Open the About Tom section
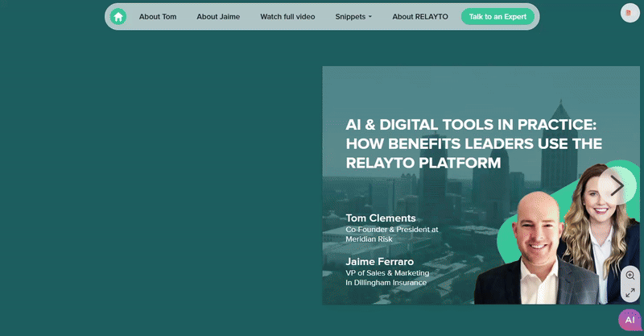 click(158, 17)
